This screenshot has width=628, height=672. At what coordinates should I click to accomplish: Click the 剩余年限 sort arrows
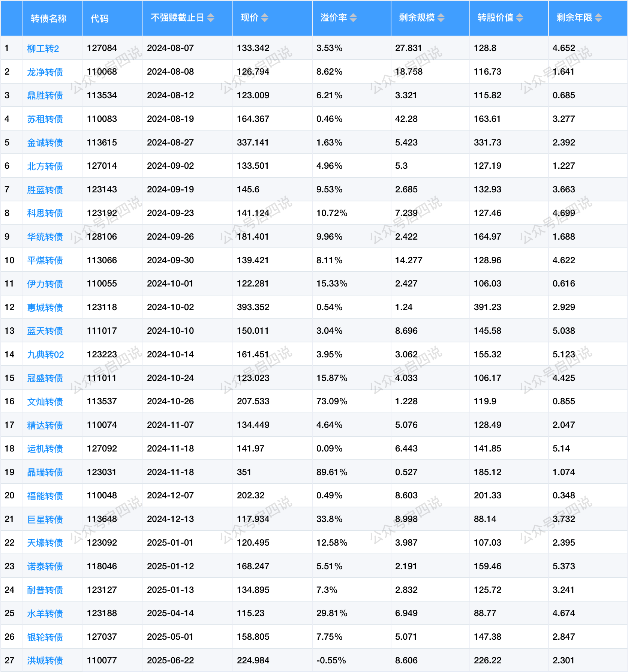598,18
